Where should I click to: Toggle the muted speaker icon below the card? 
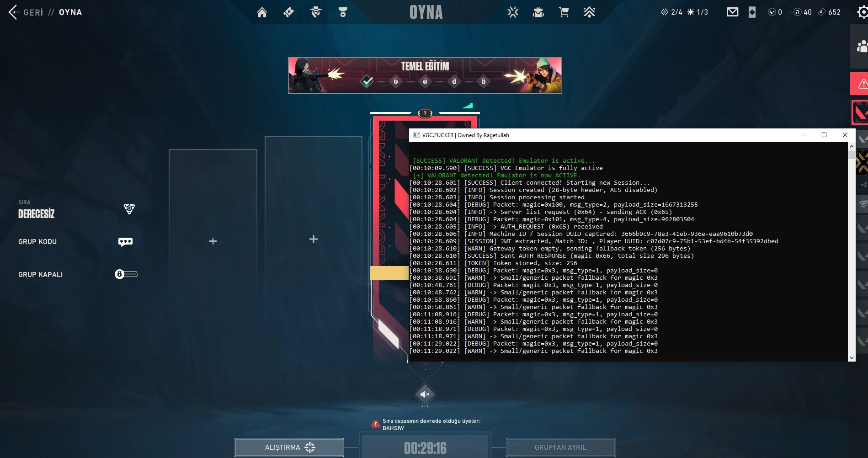click(425, 394)
